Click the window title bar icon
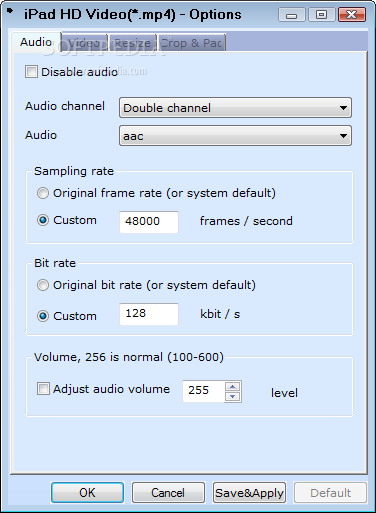 click(10, 11)
